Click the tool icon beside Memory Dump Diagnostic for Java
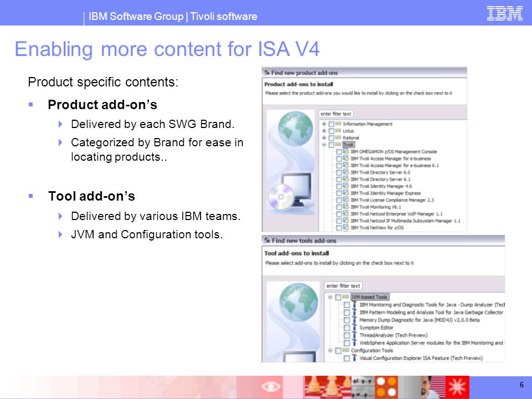This screenshot has height=399, width=532. point(354,320)
